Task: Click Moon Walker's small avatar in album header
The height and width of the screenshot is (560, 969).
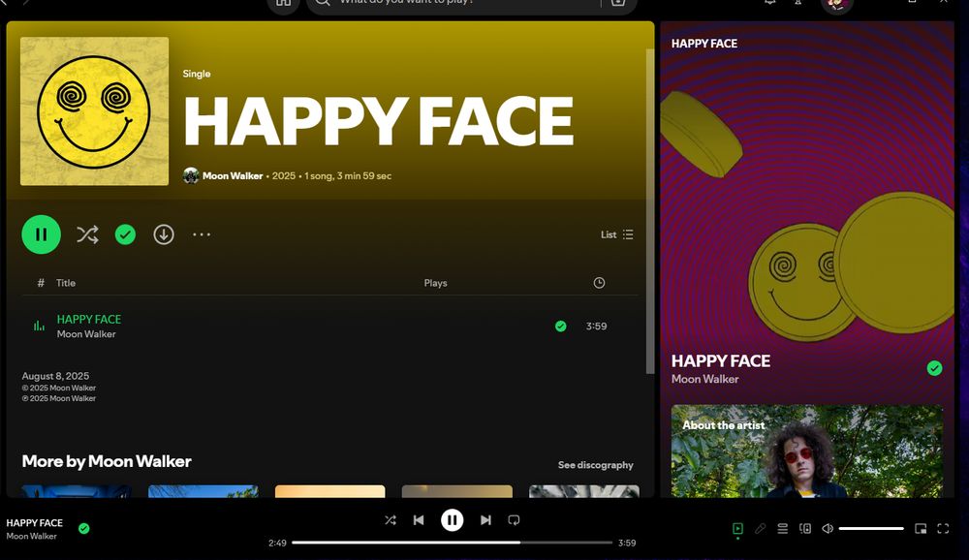Action: click(x=191, y=175)
